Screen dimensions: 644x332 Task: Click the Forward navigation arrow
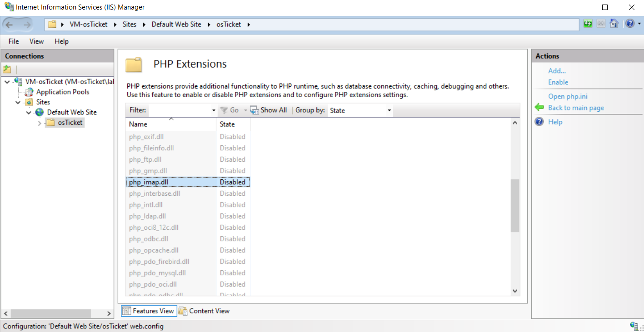26,25
